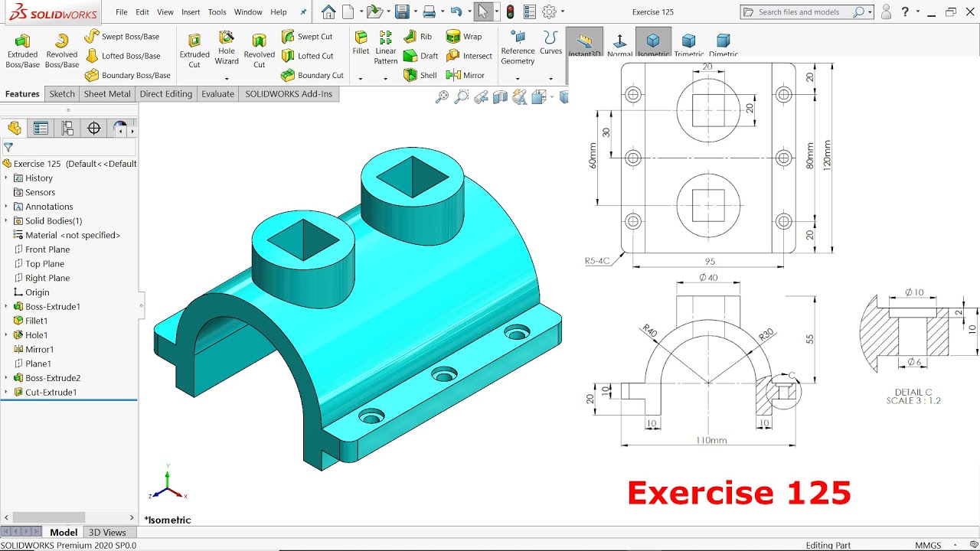Viewport: 980px width, 551px height.
Task: Toggle the Select arrow tool
Action: click(482, 11)
